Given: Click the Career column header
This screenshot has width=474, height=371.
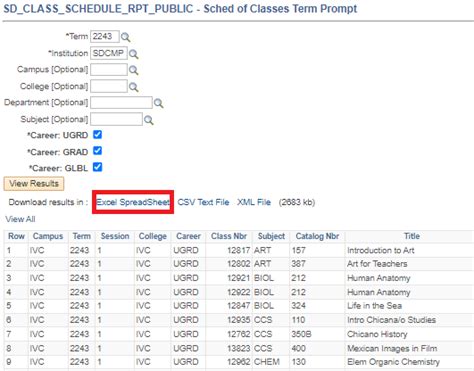Looking at the screenshot, I should [188, 236].
